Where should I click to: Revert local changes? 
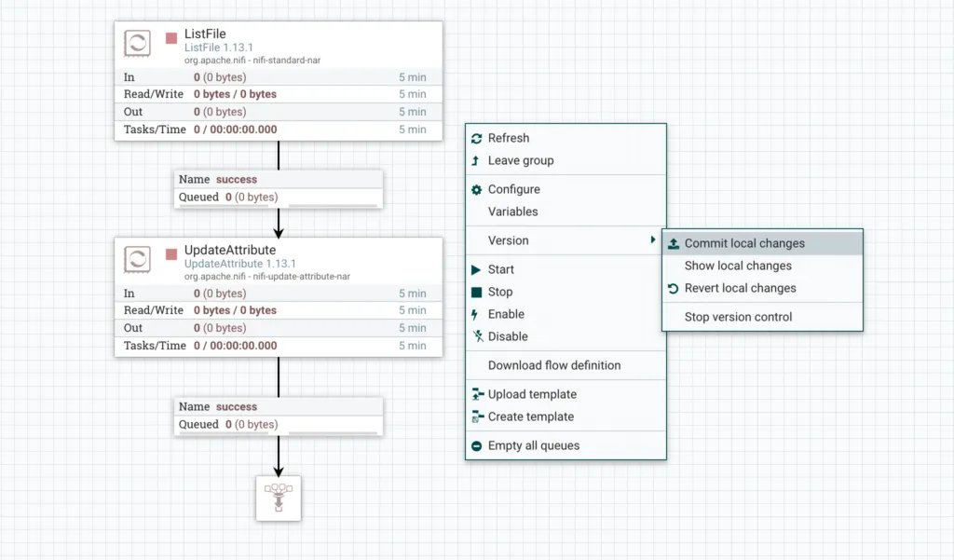click(x=740, y=288)
